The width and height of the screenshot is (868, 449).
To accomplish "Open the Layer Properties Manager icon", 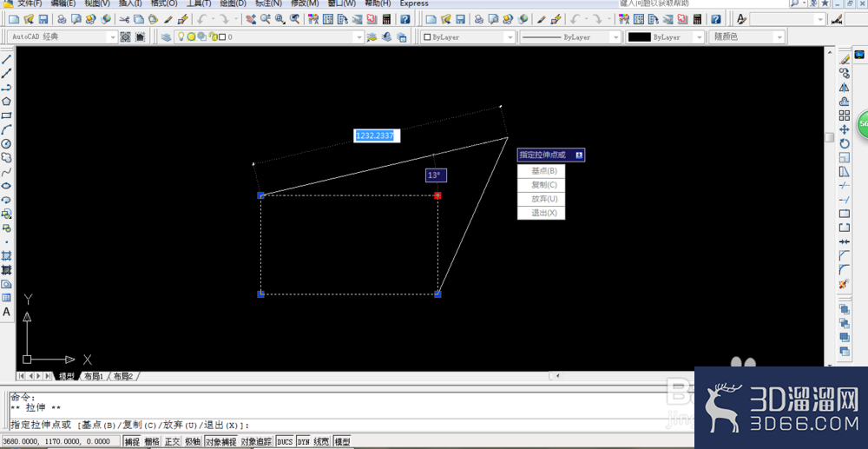I will (x=166, y=37).
